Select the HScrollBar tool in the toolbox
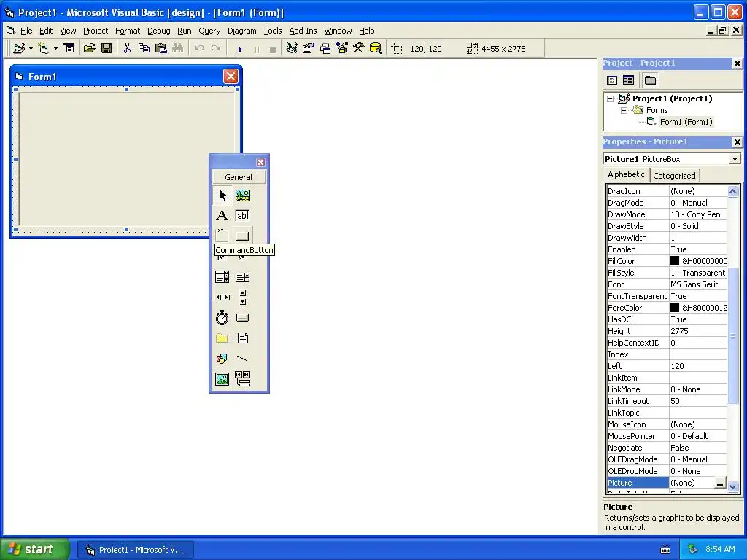The image size is (747, 560). point(222,297)
